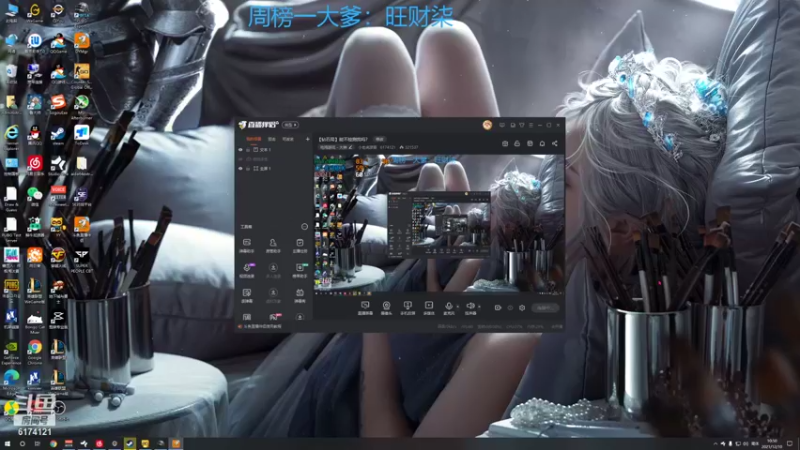Open the user avatar in the title bar
The width and height of the screenshot is (800, 450).
click(487, 125)
